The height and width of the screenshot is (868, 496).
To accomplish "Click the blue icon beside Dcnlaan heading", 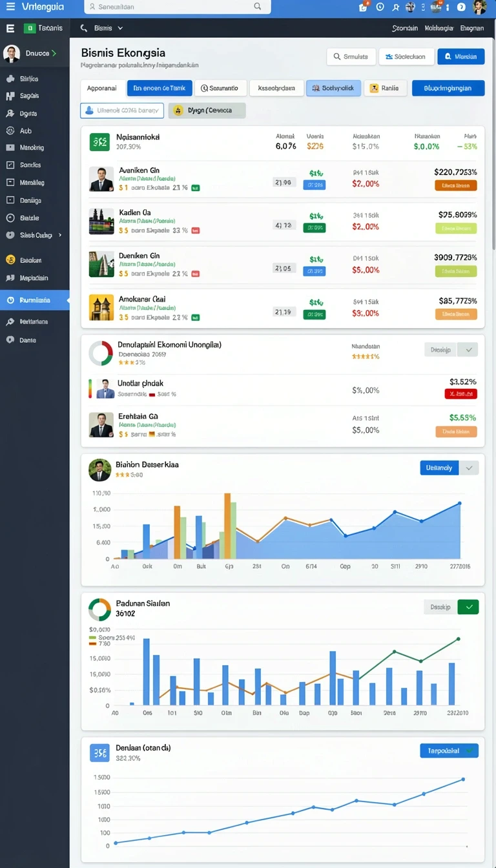I will (x=99, y=752).
